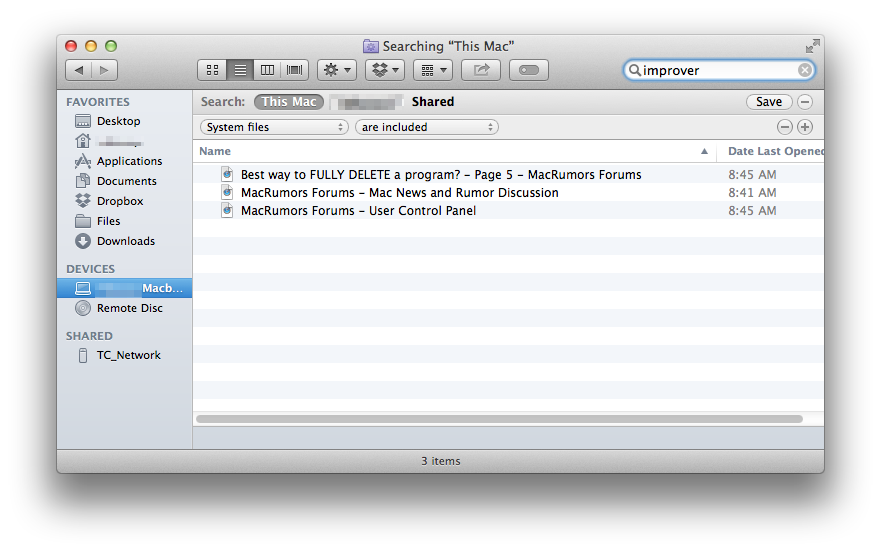Click file icon of Mac News result
Screen dimensions: 881x552
point(227,192)
